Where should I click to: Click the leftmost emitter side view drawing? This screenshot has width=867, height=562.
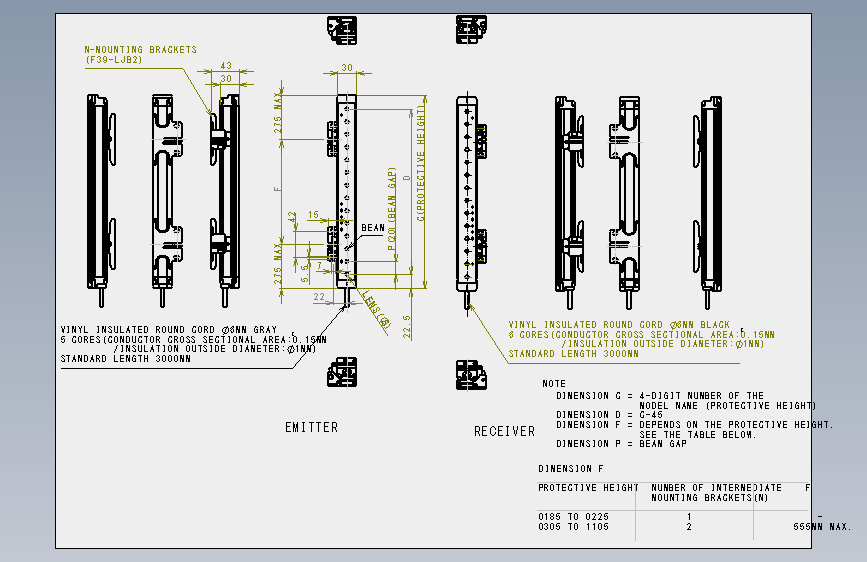101,199
